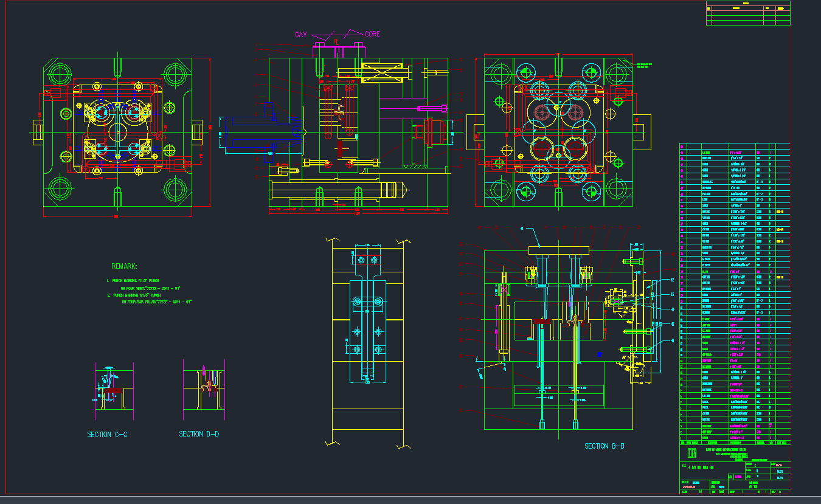Click the SECTION B-B caption
Viewport: 821px width, 504px height.
[x=604, y=446]
